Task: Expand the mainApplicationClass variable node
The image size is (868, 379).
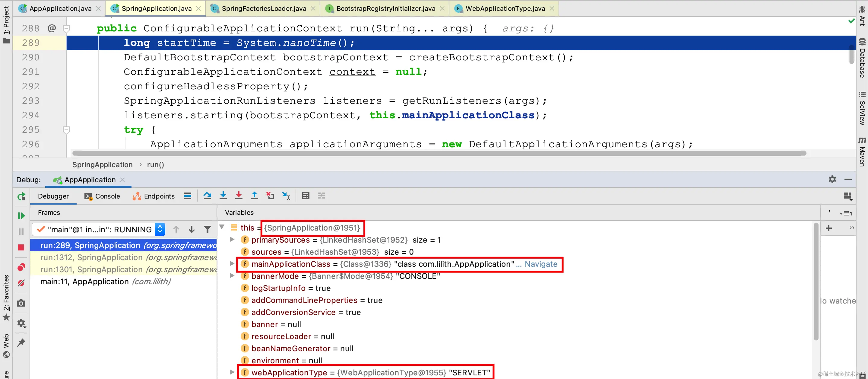Action: [232, 264]
